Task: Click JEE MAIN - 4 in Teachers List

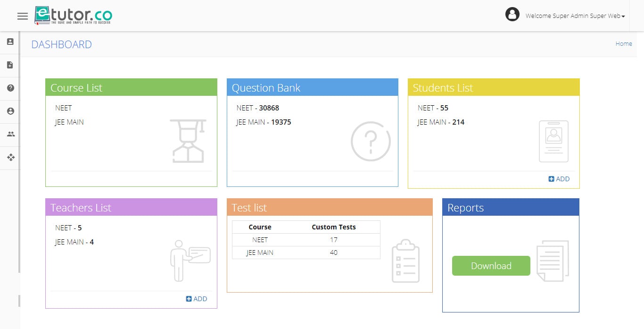Action: click(74, 242)
